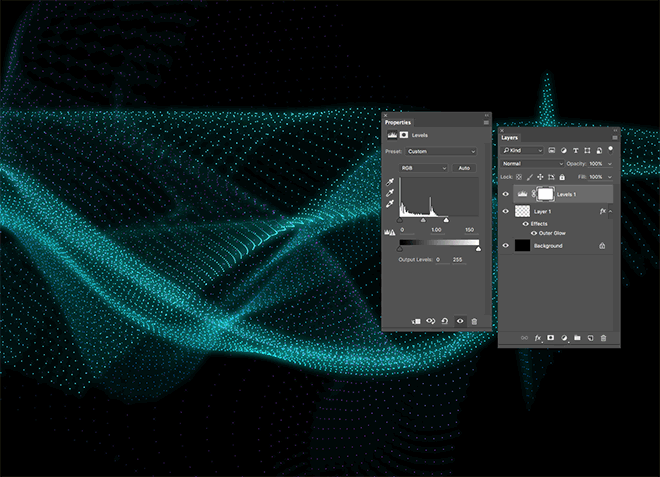Toggle lock transparent pixels
The image size is (660, 477).
tap(519, 177)
